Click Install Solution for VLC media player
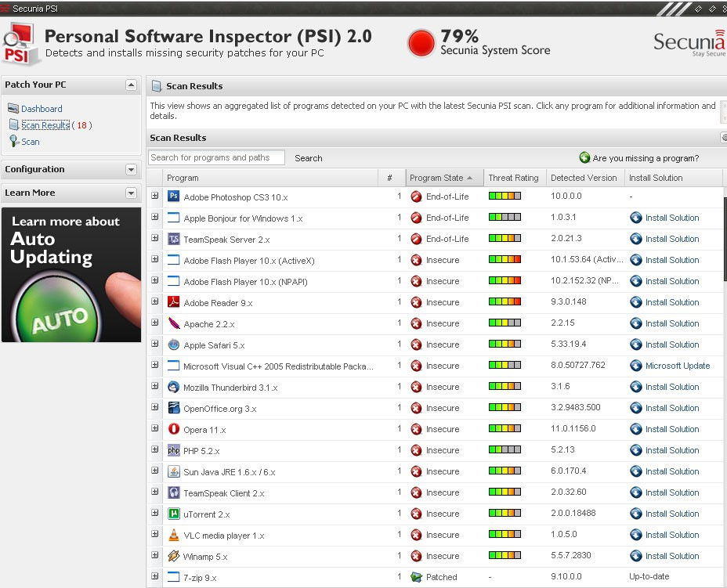This screenshot has height=588, width=727. point(672,535)
